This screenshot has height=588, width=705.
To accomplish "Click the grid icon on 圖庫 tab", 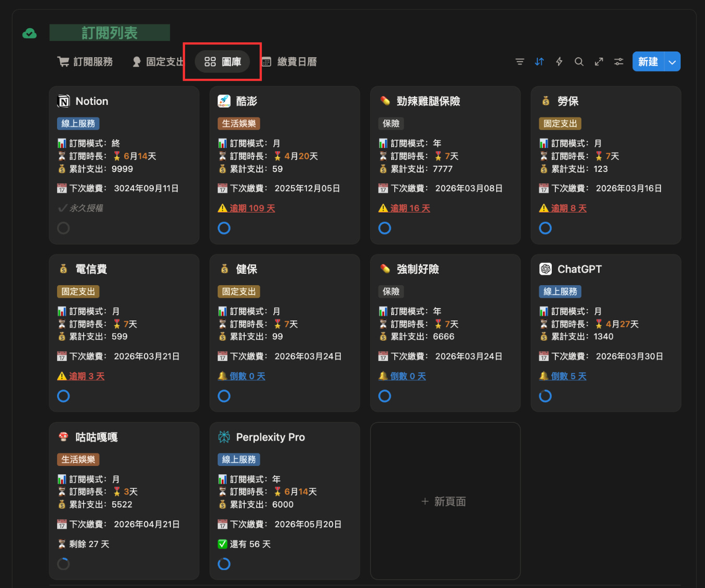I will (210, 62).
